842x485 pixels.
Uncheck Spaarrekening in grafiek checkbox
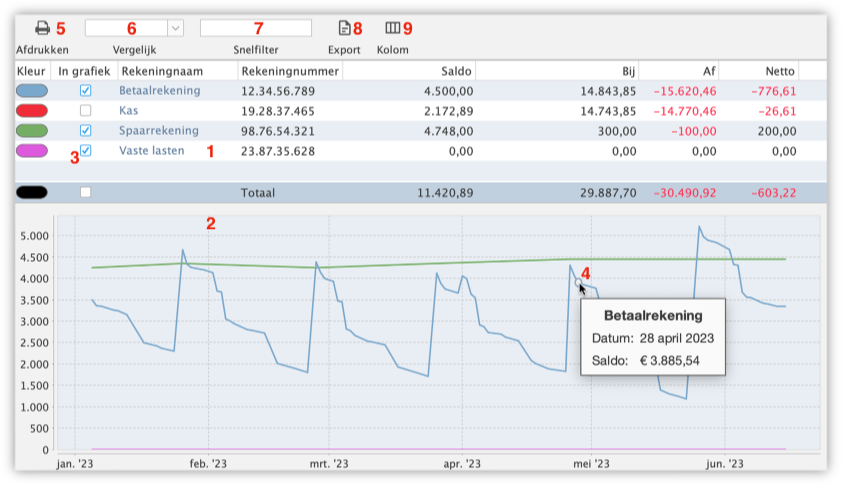tap(86, 131)
